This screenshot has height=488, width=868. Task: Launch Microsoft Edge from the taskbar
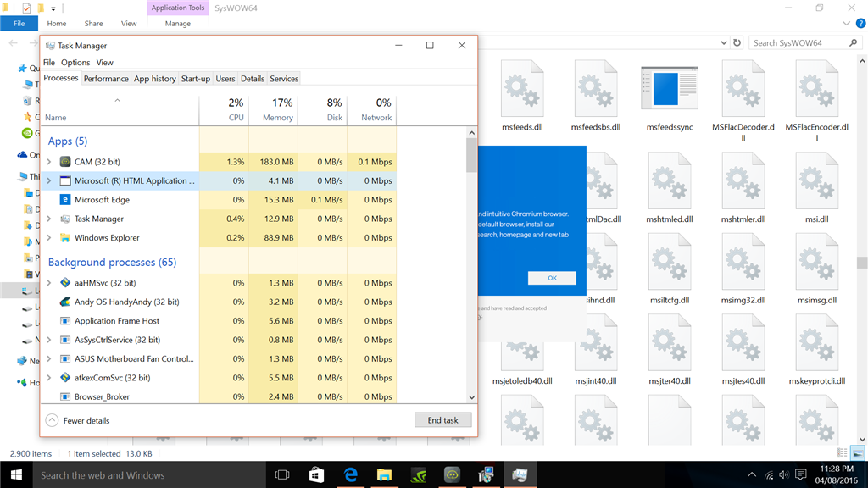point(350,474)
